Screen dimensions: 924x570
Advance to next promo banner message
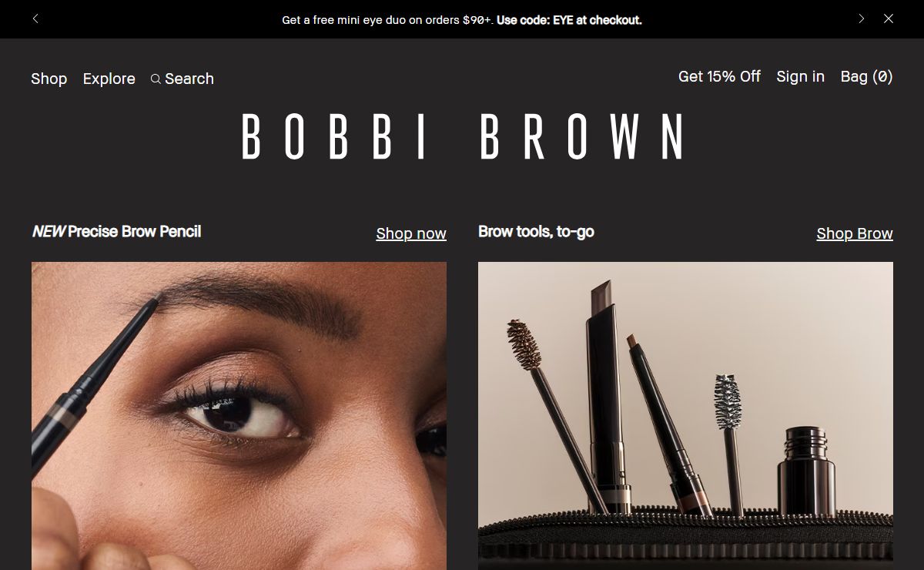tap(862, 18)
